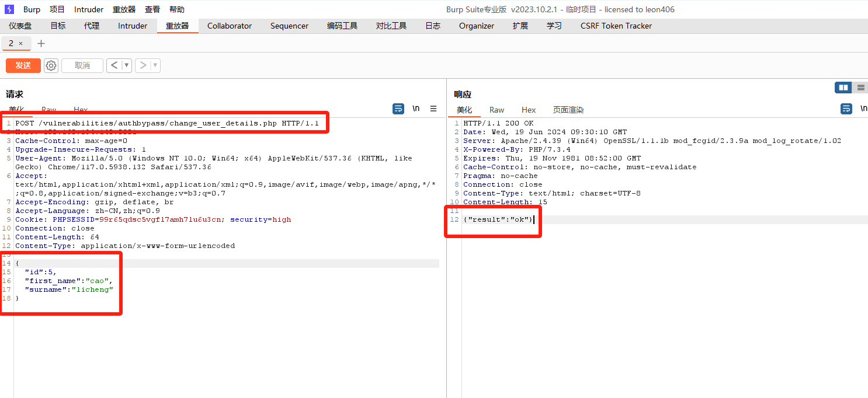
Task: Open the 帮助 help menu
Action: click(177, 9)
